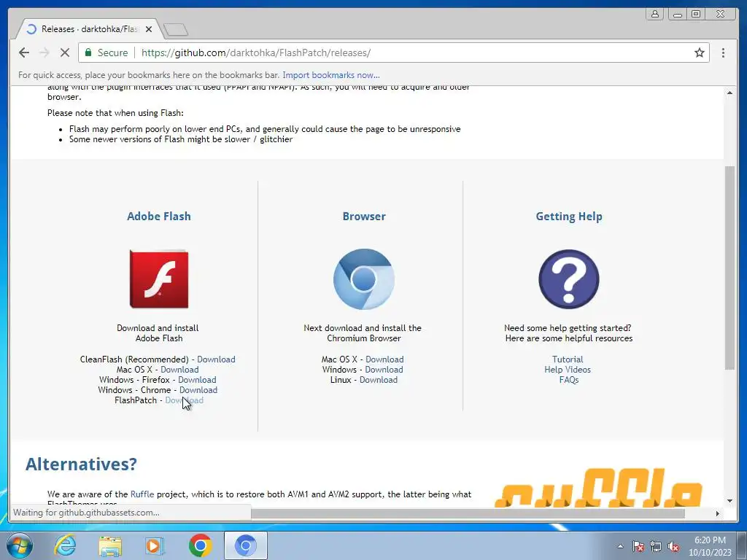
Task: Launch Google Chrome from the taskbar
Action: (200, 545)
